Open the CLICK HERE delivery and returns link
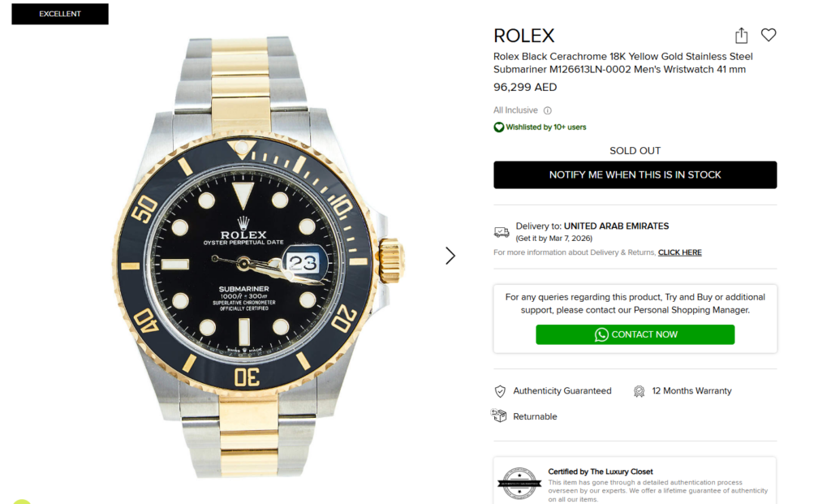This screenshot has height=504, width=831. click(x=679, y=252)
